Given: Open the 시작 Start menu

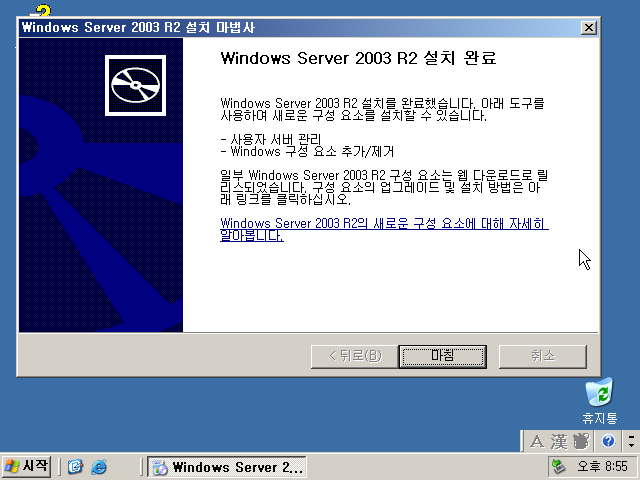Looking at the screenshot, I should (26, 466).
